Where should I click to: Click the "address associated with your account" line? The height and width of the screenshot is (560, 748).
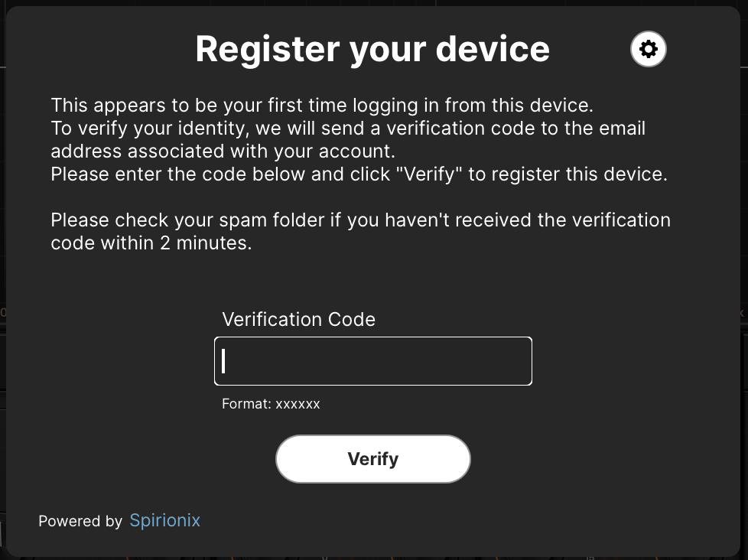point(223,151)
